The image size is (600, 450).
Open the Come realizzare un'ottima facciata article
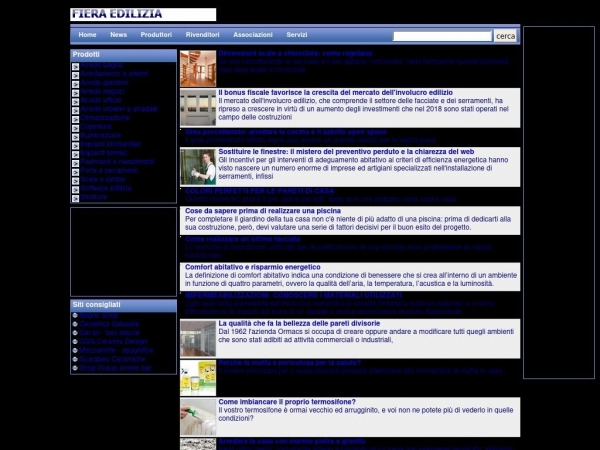tap(243, 239)
